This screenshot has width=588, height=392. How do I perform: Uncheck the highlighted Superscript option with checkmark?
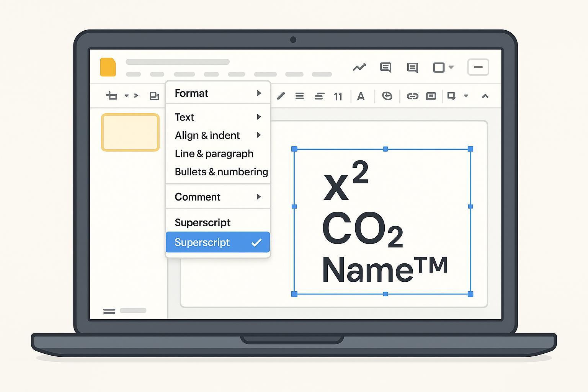coord(217,242)
